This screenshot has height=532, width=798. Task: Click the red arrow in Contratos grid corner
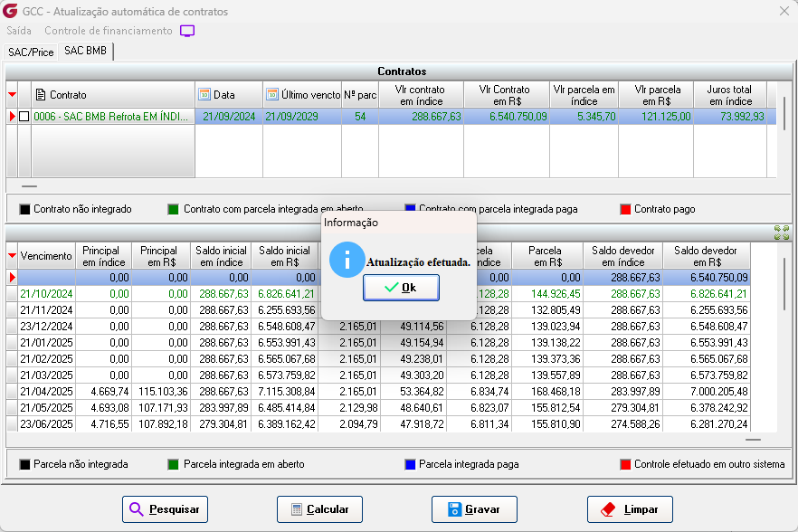point(13,95)
